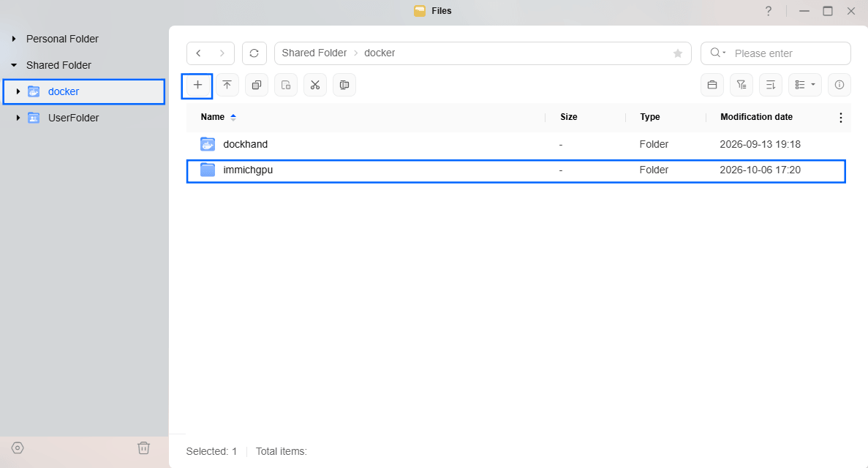Image resolution: width=868 pixels, height=468 pixels.
Task: Click the Shared Folder label in sidebar
Action: (59, 65)
